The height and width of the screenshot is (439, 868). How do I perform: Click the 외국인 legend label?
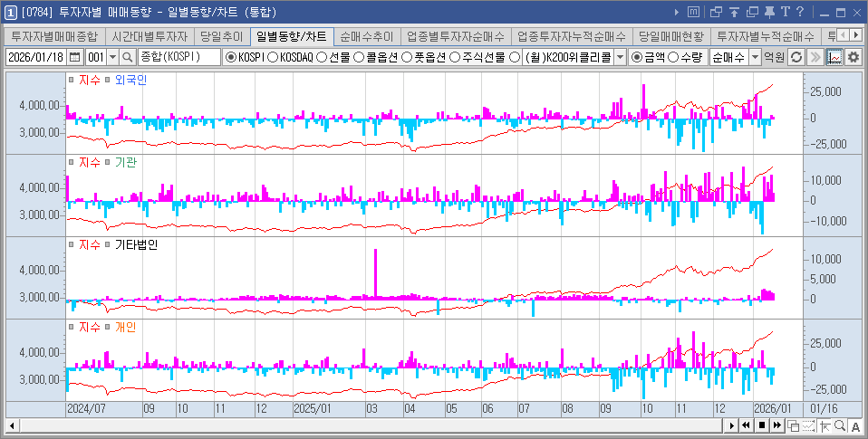(x=130, y=81)
